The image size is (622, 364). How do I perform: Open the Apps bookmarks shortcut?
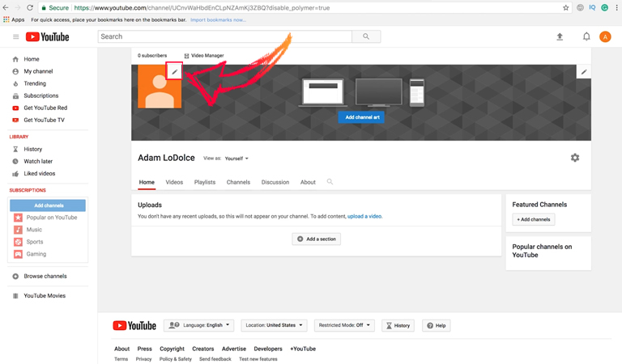click(14, 19)
